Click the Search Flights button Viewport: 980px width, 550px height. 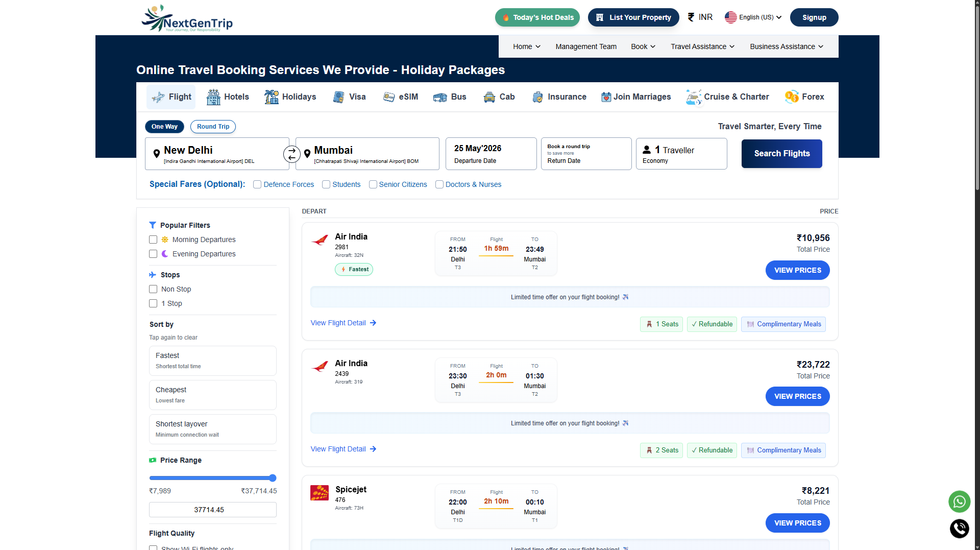click(x=782, y=154)
